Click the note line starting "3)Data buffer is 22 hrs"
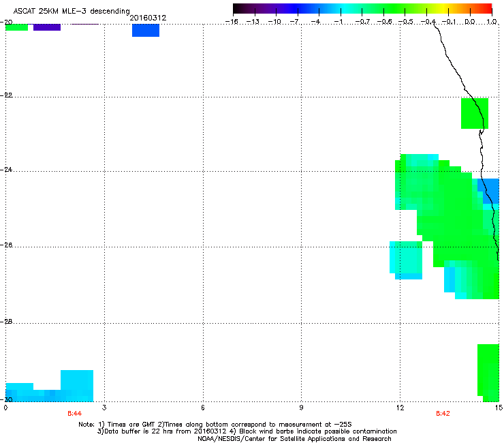504x443 pixels. (247, 431)
